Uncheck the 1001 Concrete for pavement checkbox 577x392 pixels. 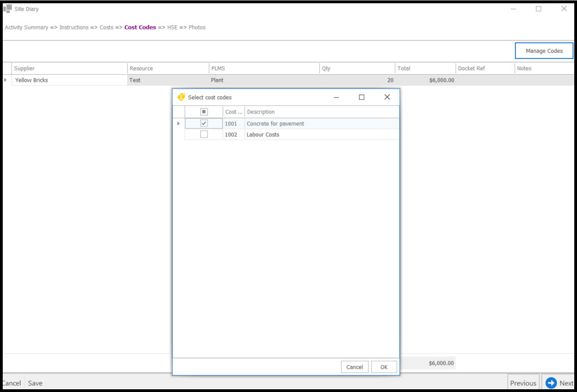click(204, 123)
